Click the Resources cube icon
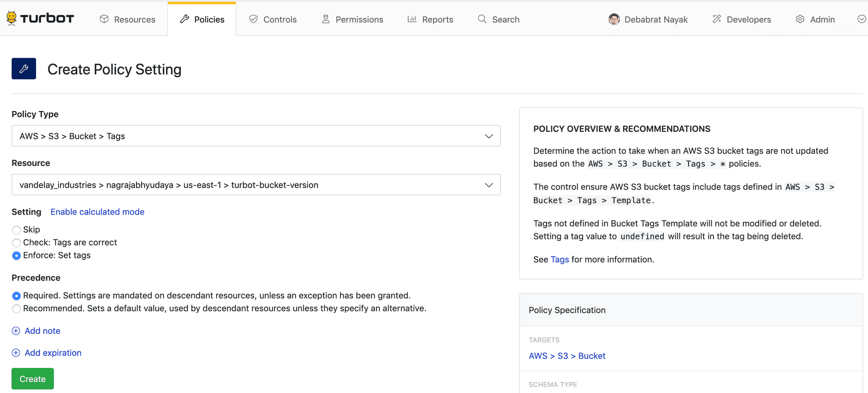868x393 pixels. [104, 19]
